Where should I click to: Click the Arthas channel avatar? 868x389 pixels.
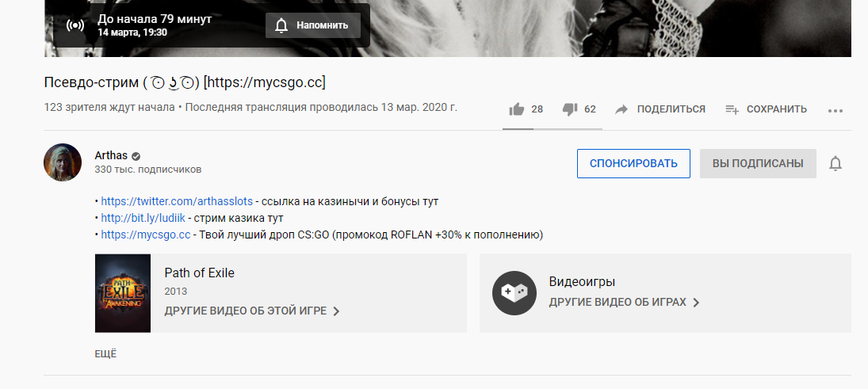coord(63,162)
